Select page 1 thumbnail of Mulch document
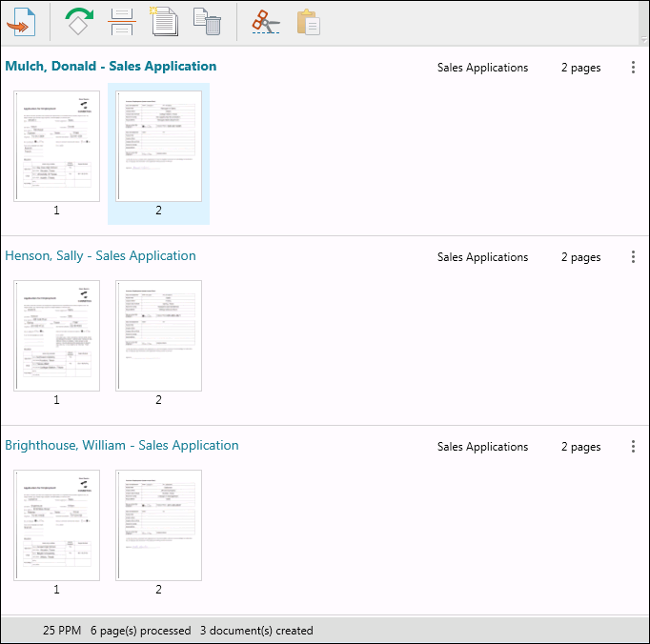Image resolution: width=650 pixels, height=644 pixels. pyautogui.click(x=56, y=146)
